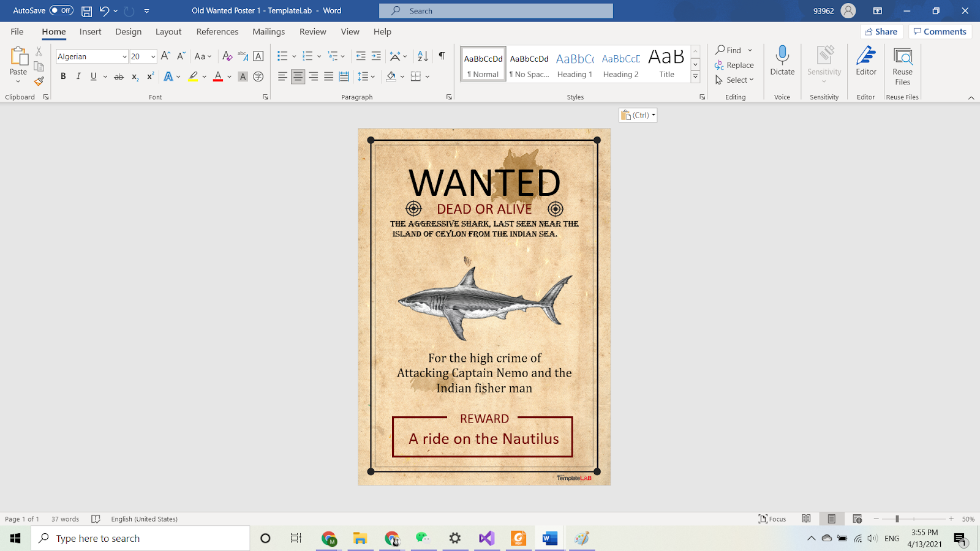Click the zoom slider handle
Screen dimensions: 980x551
[897, 519]
